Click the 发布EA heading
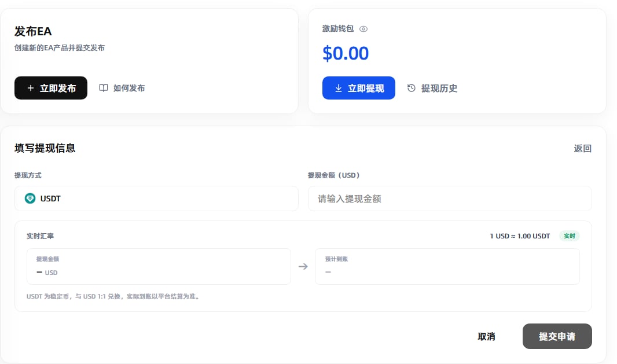Image resolution: width=617 pixels, height=364 pixels. [33, 31]
